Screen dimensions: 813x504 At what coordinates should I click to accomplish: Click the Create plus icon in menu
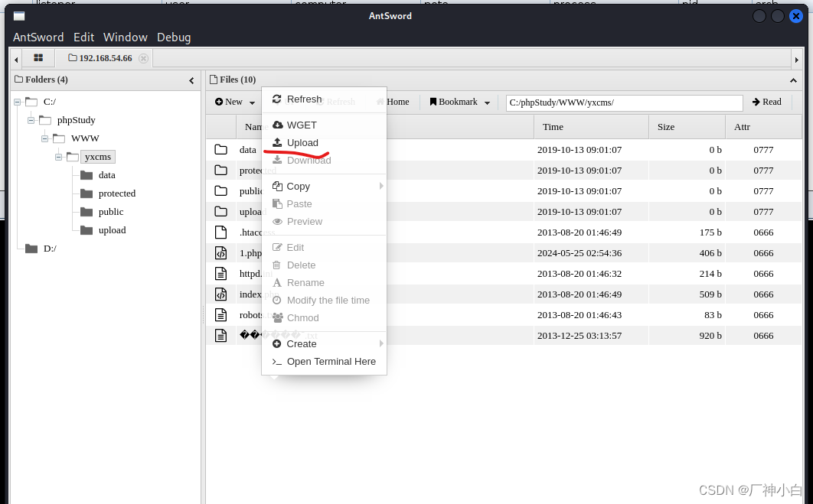277,343
